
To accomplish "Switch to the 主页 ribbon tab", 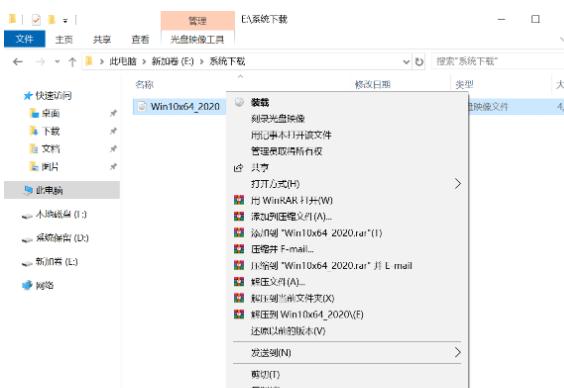I will (64, 39).
